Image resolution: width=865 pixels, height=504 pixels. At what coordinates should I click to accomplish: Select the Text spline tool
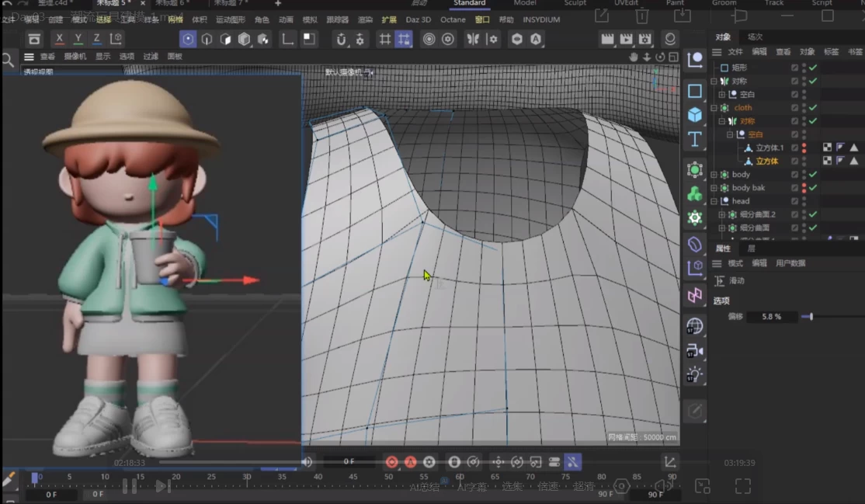pos(694,140)
